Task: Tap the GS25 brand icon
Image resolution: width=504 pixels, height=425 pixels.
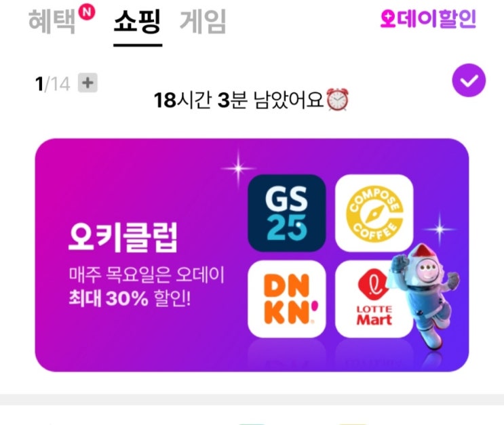Action: (x=287, y=213)
